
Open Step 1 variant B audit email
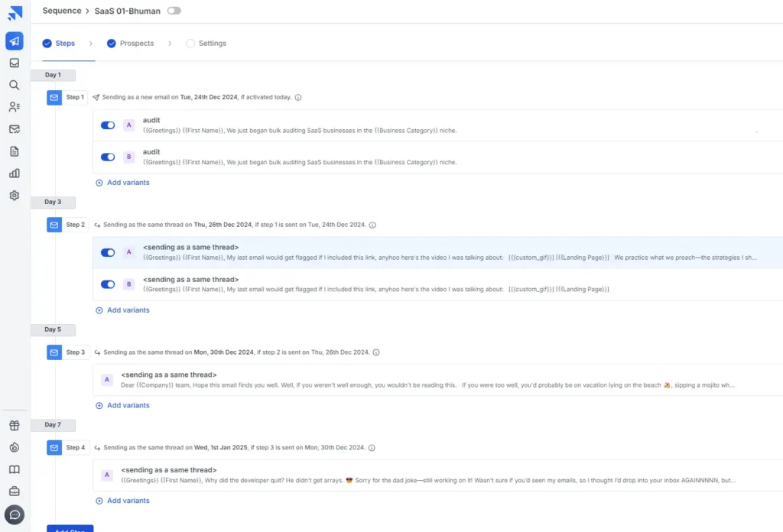tap(438, 157)
